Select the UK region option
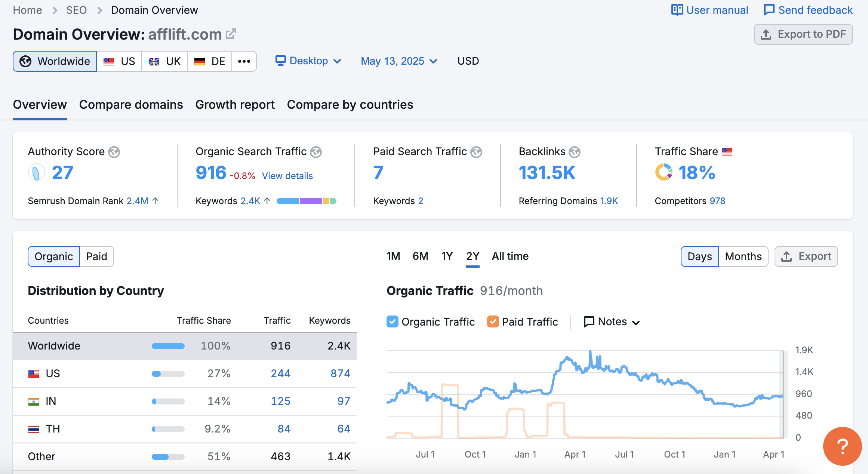The height and width of the screenshot is (474, 868). coord(164,61)
